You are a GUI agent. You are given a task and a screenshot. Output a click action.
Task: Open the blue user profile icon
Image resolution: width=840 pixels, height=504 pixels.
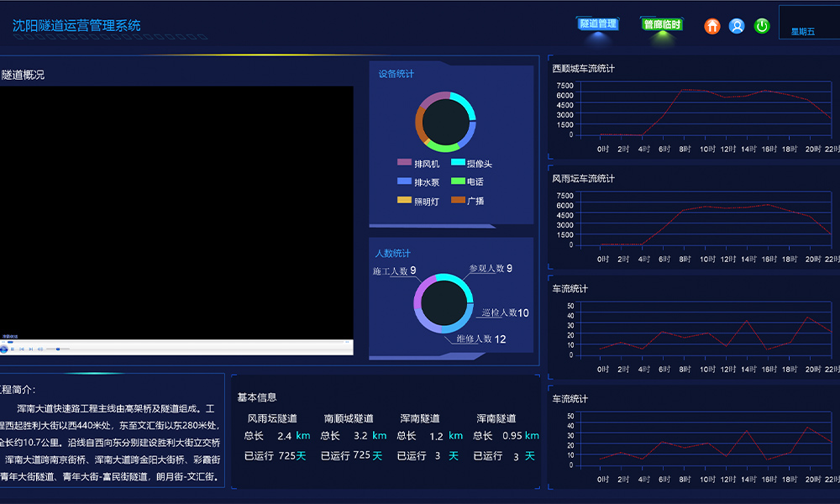click(737, 26)
